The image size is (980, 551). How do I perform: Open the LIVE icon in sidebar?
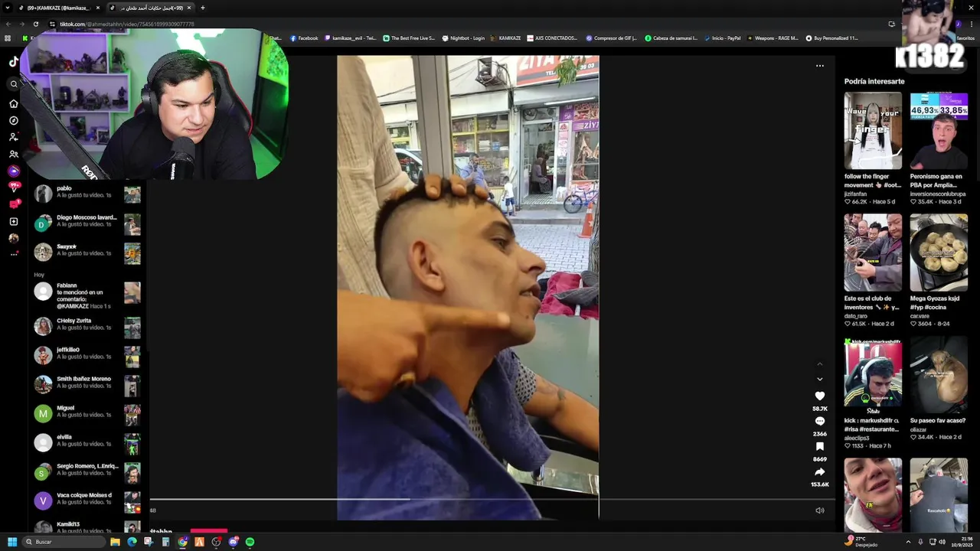pyautogui.click(x=13, y=171)
